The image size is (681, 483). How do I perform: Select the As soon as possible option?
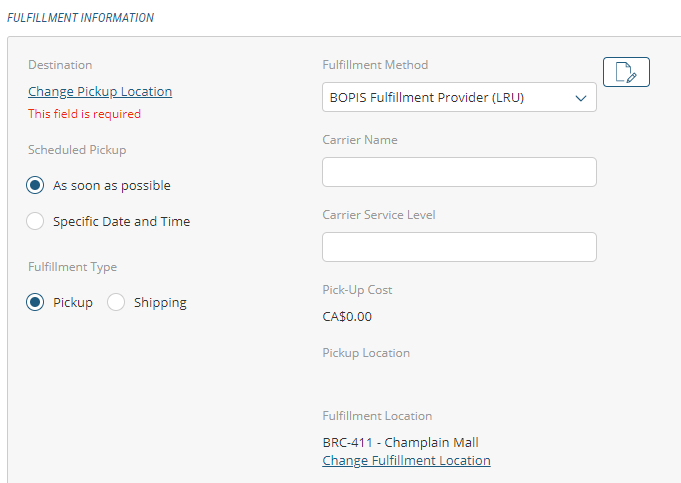[36, 185]
